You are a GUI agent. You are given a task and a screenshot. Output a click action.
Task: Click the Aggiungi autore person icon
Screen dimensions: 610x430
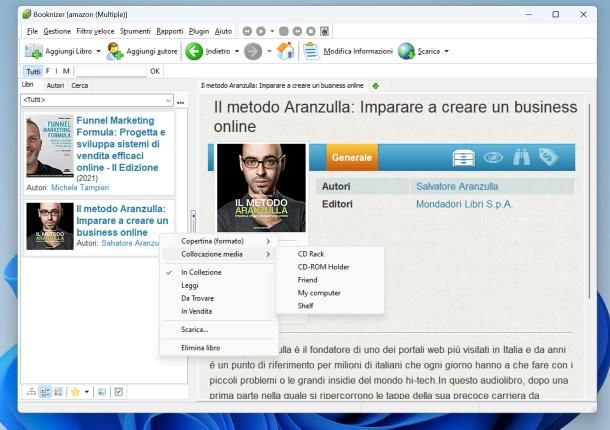[x=115, y=51]
